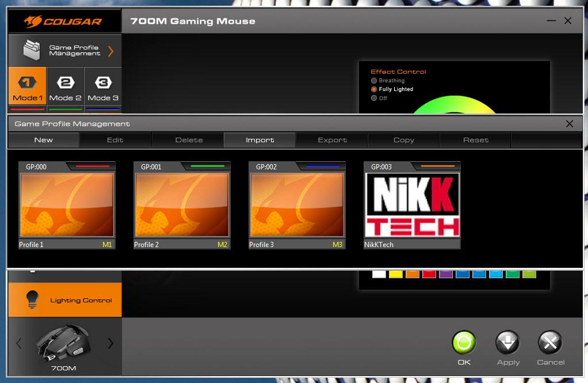Click the Cancel X button

click(550, 343)
